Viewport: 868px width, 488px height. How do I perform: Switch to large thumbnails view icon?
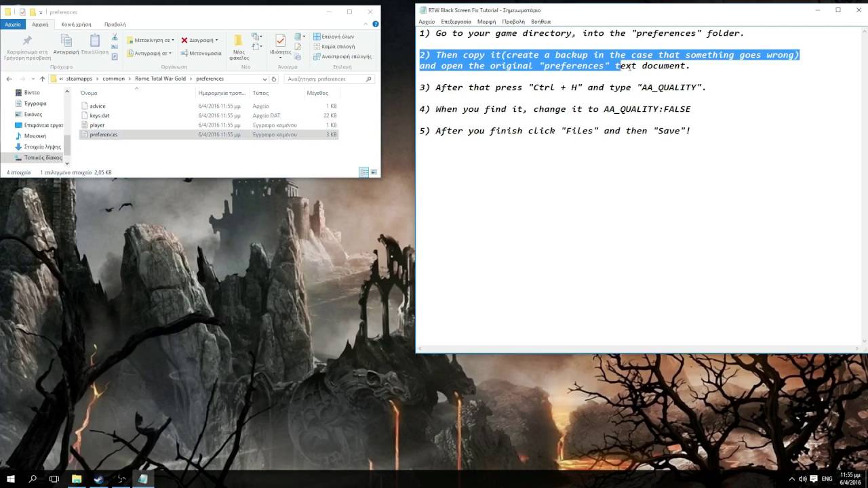coord(374,173)
